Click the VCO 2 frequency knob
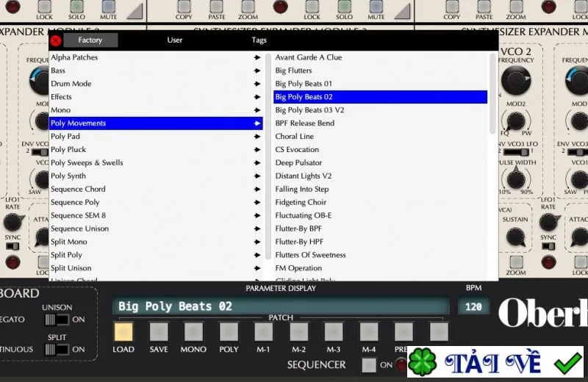This screenshot has height=382, width=588. (x=516, y=80)
